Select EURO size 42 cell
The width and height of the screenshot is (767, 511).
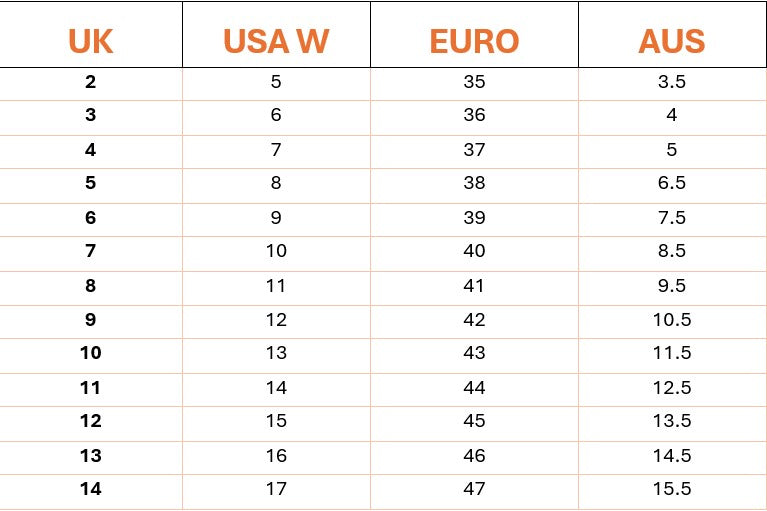click(x=474, y=320)
